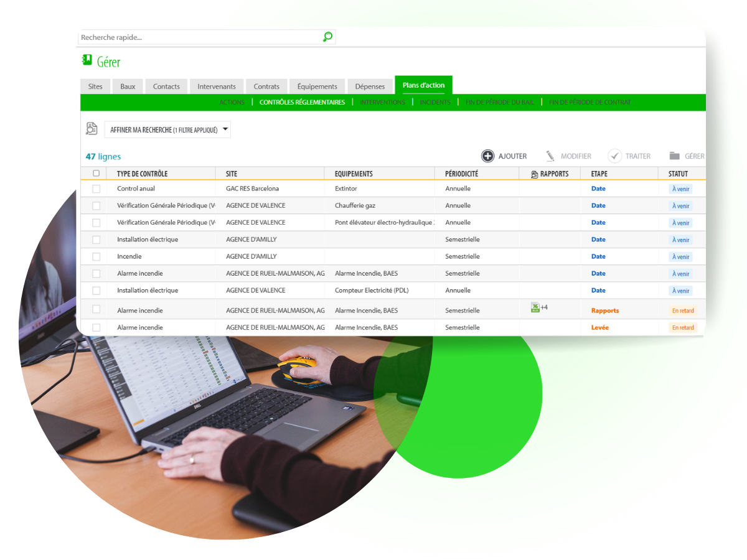Check the Control anual row checkbox
The height and width of the screenshot is (560, 747).
tap(96, 189)
